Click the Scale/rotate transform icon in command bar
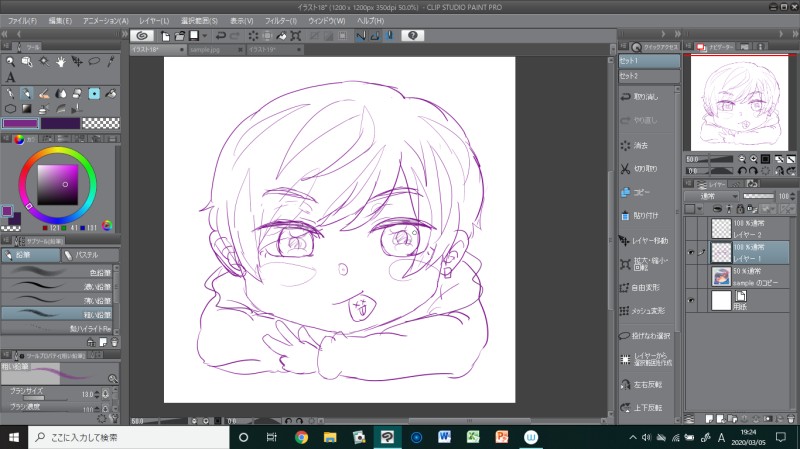800x449 pixels. coord(295,36)
